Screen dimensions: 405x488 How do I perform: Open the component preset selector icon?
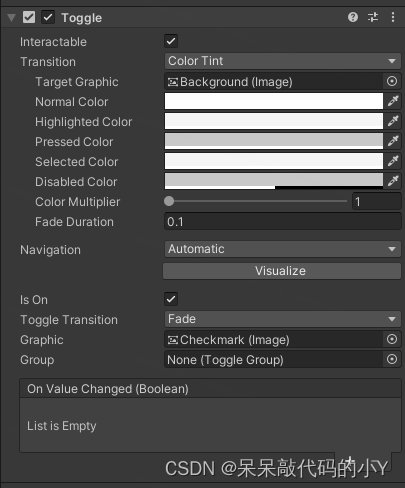pos(373,17)
